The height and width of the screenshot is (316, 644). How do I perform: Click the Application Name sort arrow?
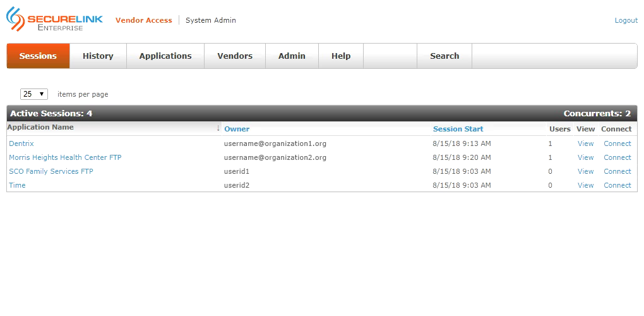(218, 128)
